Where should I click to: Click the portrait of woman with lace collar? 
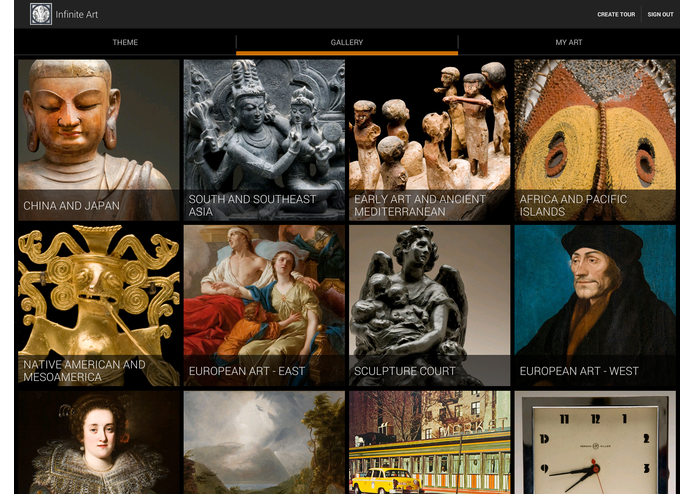point(99,442)
